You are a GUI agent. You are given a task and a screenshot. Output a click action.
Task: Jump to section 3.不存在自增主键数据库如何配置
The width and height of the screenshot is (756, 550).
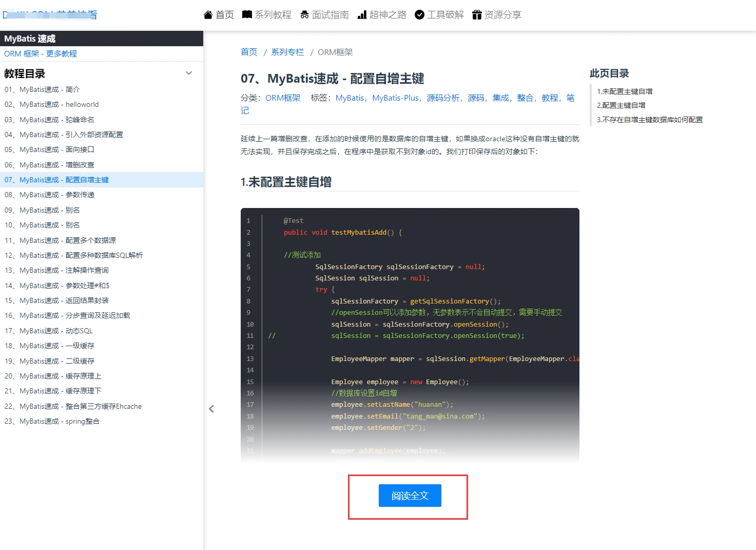650,120
